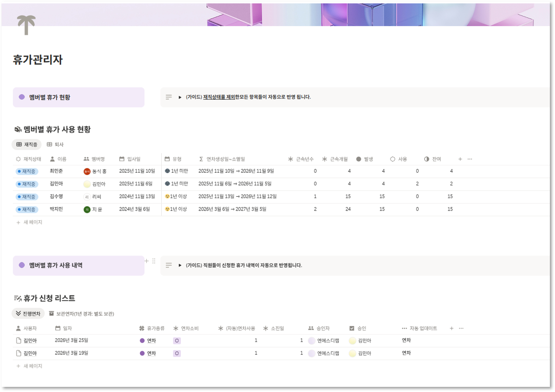Screen dimensions: 555x392
Task: Open 연차생성일~소멸일 formula column header
Action: [222, 159]
